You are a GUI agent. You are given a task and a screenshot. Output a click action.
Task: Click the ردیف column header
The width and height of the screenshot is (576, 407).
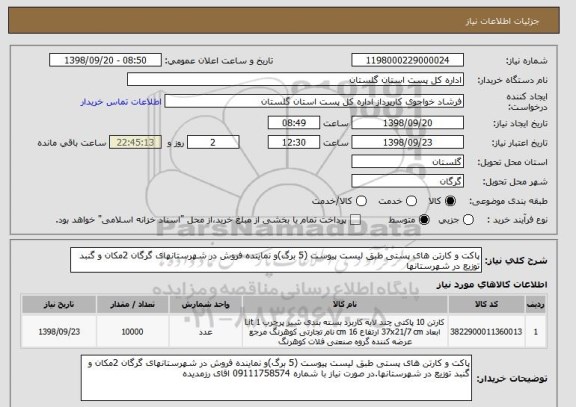click(x=536, y=305)
